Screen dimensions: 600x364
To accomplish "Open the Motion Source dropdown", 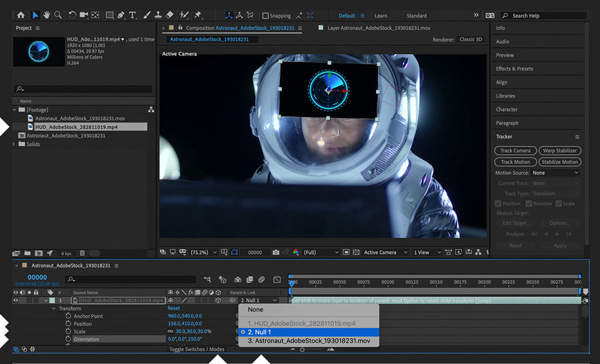I will point(556,173).
